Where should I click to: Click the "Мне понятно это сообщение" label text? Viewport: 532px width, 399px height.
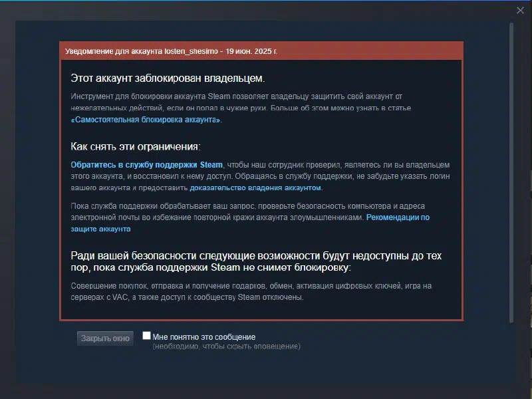[203, 337]
